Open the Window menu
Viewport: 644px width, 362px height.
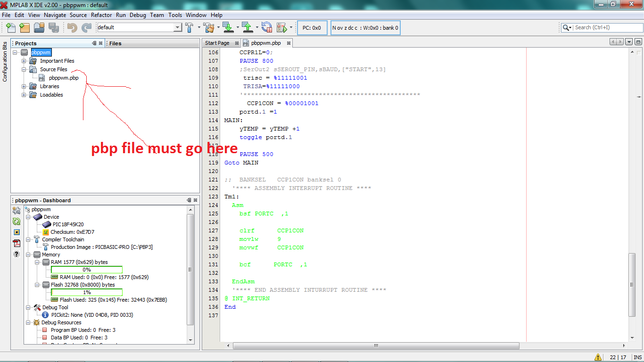(x=196, y=15)
